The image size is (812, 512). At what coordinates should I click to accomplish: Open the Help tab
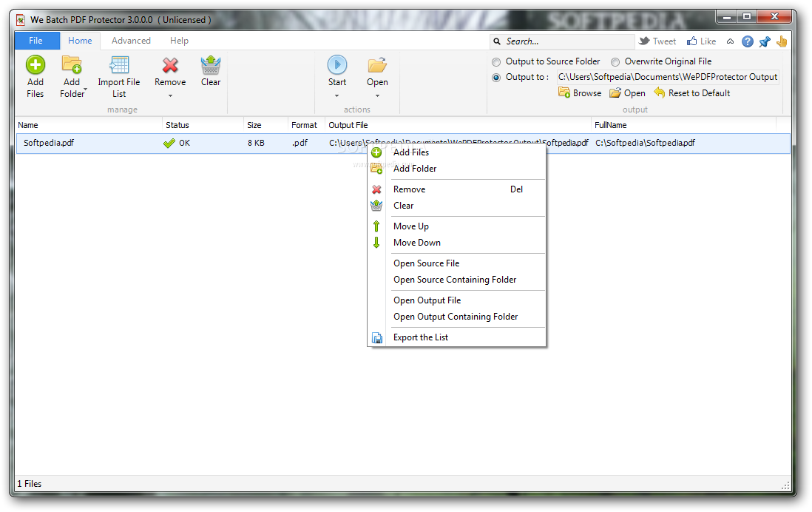[x=179, y=41]
